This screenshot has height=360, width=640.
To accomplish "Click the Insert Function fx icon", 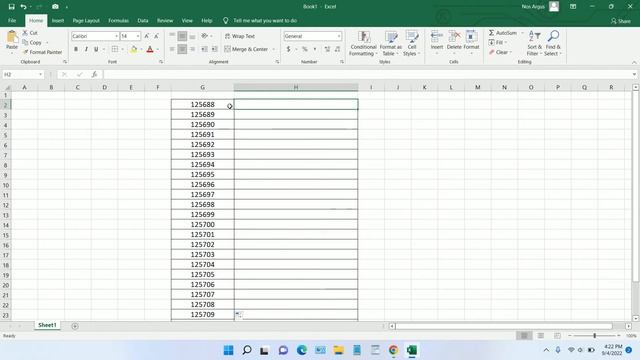I will click(x=94, y=74).
